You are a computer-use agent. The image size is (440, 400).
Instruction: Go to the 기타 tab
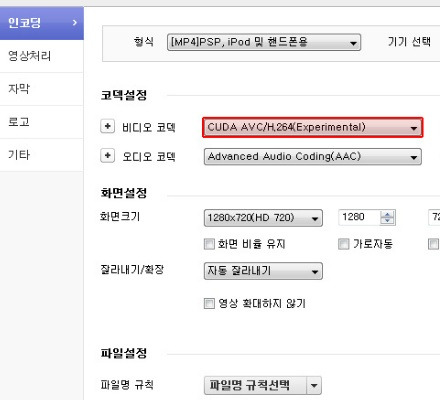click(42, 155)
